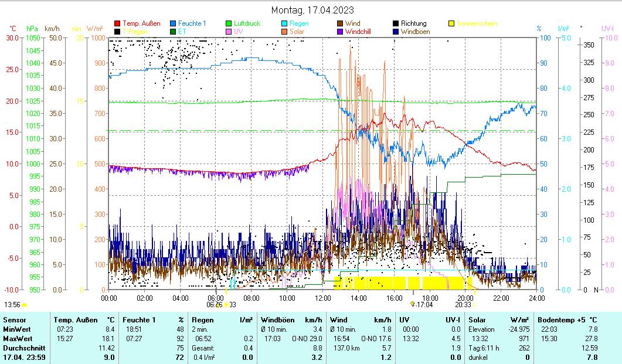Select the Luftdruck legend label
Screen dimensions: 622x364
pos(247,23)
